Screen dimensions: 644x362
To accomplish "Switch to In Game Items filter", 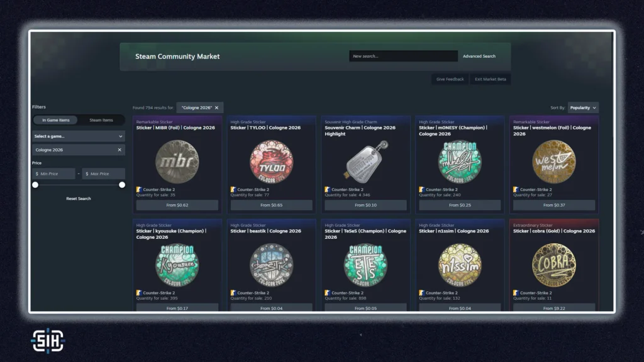I will point(56,120).
